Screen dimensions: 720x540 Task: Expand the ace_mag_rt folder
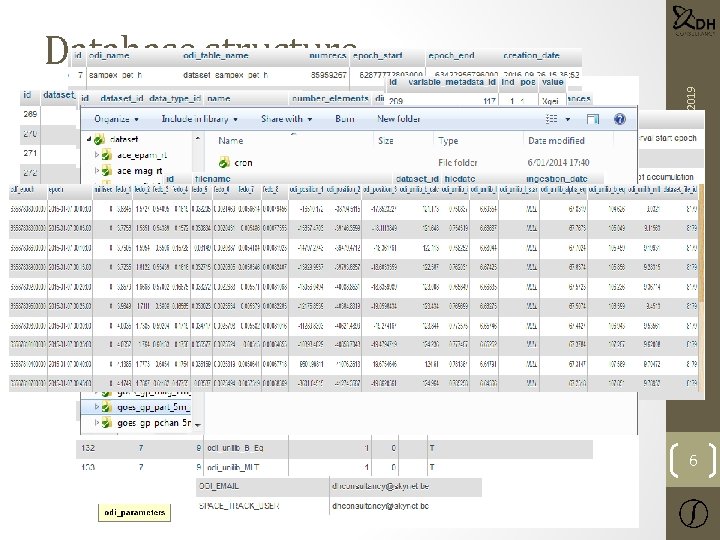coord(96,170)
